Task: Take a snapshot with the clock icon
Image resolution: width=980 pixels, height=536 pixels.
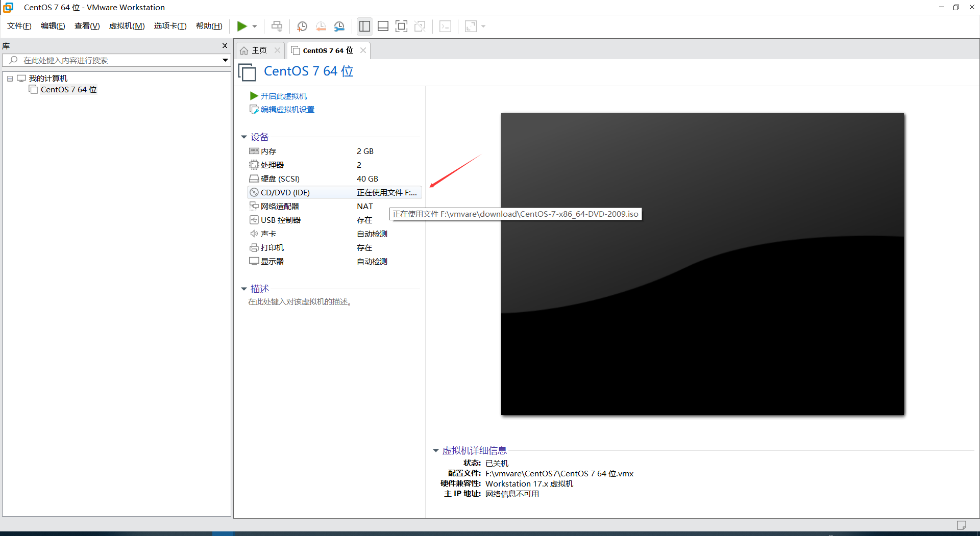Action: point(302,26)
